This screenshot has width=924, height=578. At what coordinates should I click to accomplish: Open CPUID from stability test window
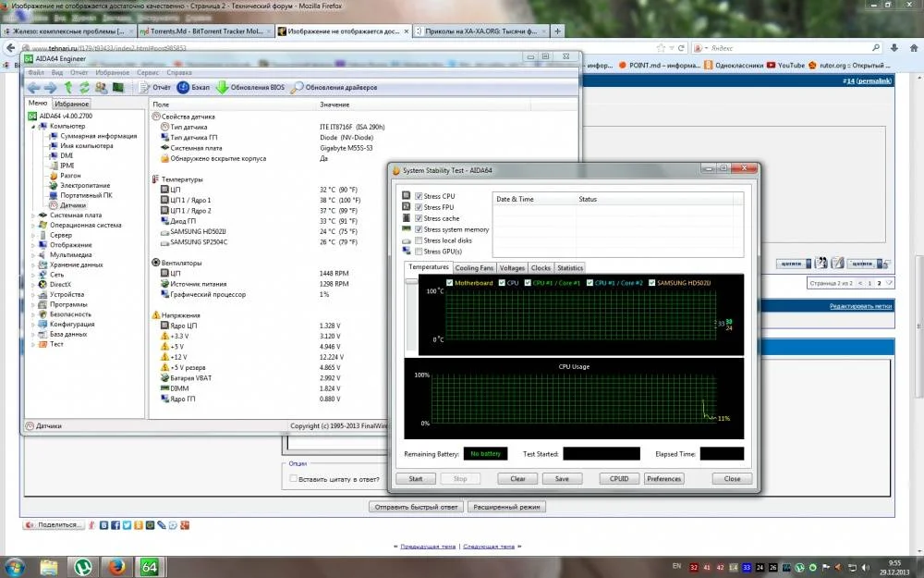619,479
